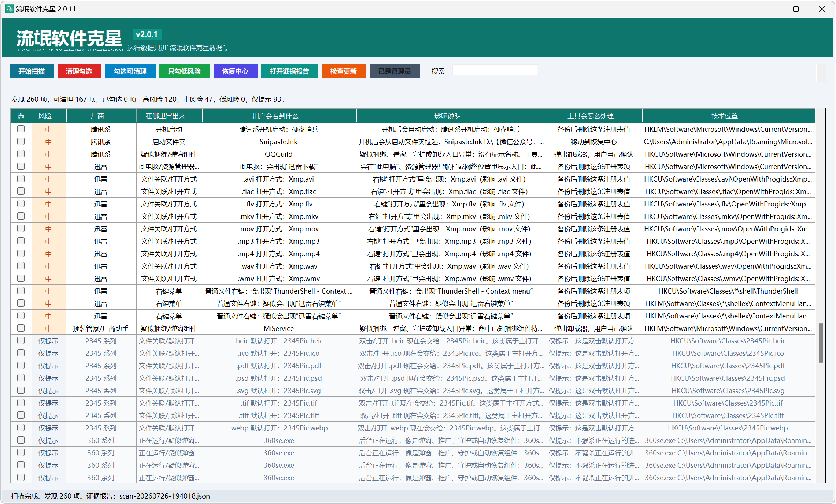
Task: Click the status bar text scan-20260726-194018.json
Action: [x=164, y=496]
